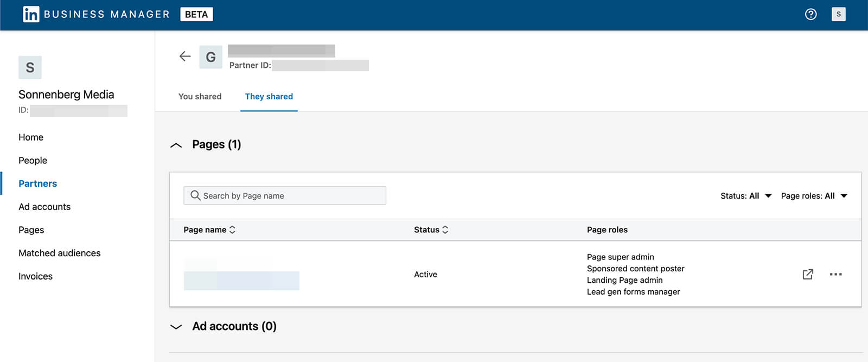
Task: Expand the Ad accounts (0) section
Action: [176, 327]
